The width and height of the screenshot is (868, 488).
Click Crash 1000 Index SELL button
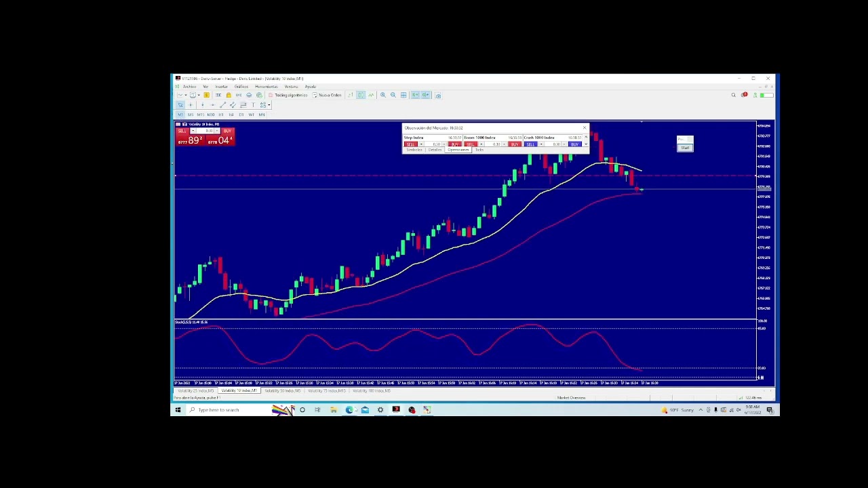click(531, 144)
